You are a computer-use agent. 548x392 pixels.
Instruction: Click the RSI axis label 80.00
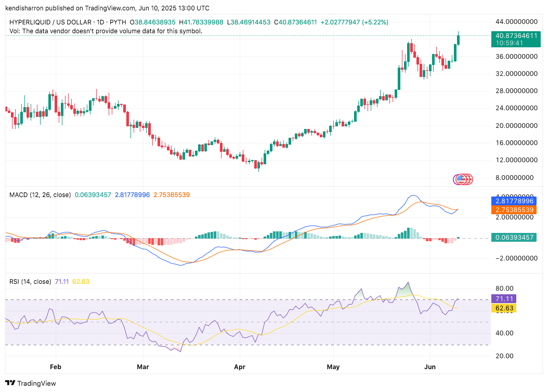pyautogui.click(x=504, y=288)
